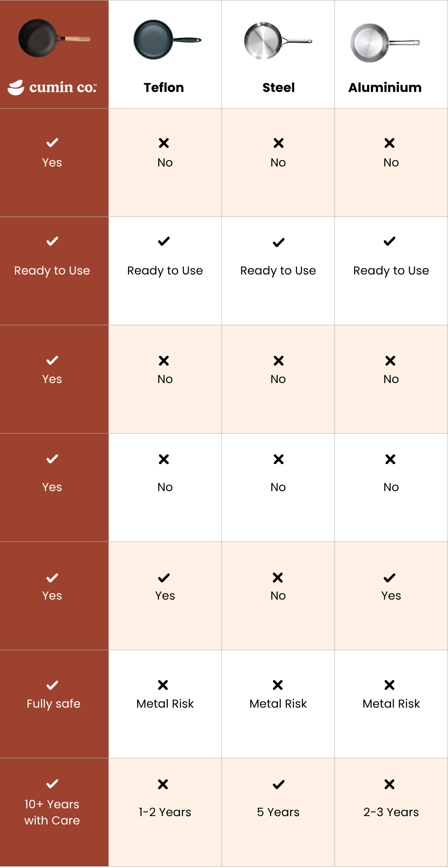Screen dimensions: 448x868
Task: Click the X mark above 2-3 Years
Action: point(390,784)
